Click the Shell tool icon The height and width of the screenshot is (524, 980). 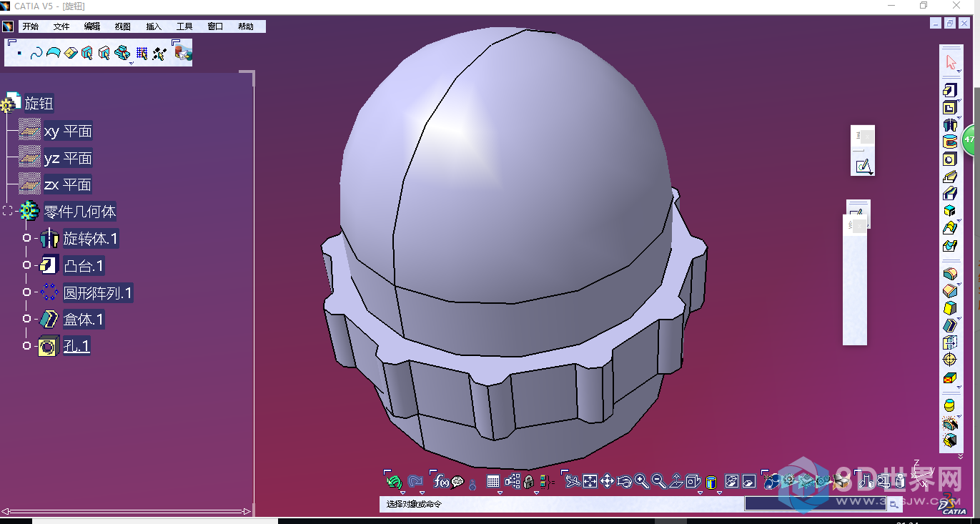pyautogui.click(x=949, y=325)
